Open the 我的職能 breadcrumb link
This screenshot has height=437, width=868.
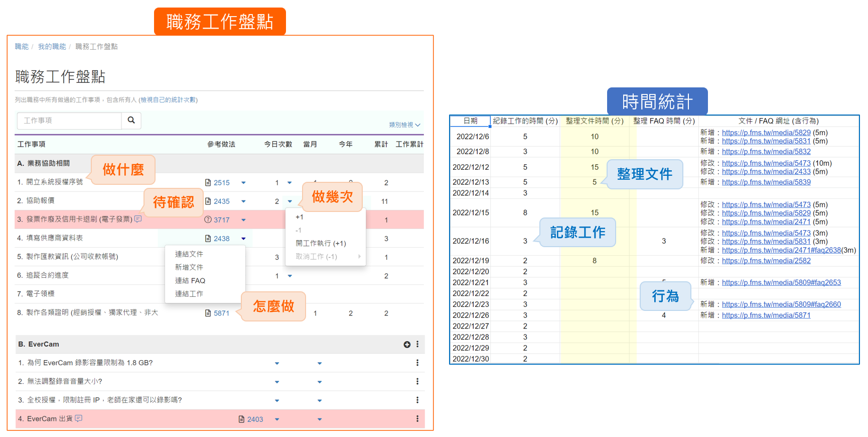tap(52, 47)
